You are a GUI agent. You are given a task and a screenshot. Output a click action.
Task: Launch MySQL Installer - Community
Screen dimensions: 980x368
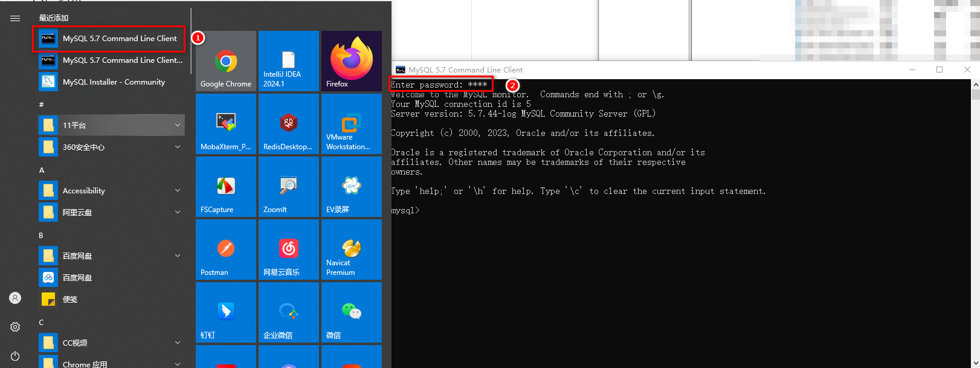coord(111,82)
